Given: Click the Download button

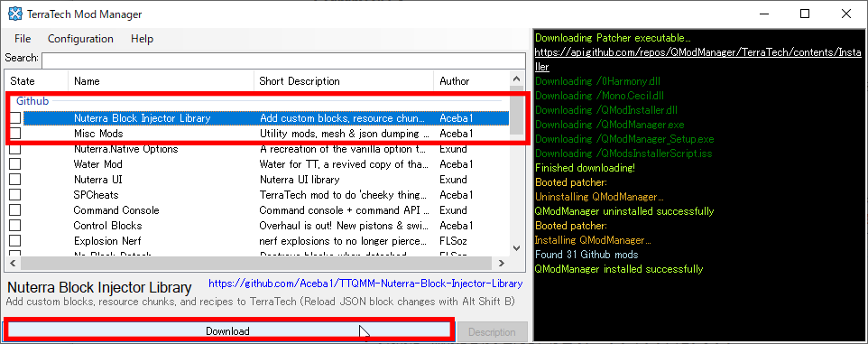Looking at the screenshot, I should (227, 331).
